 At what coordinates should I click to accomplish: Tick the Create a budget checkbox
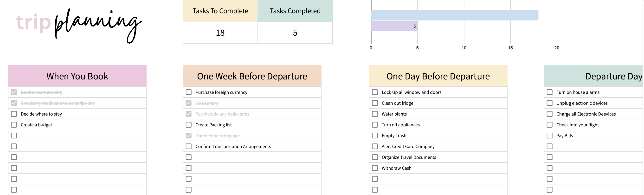[x=14, y=125]
